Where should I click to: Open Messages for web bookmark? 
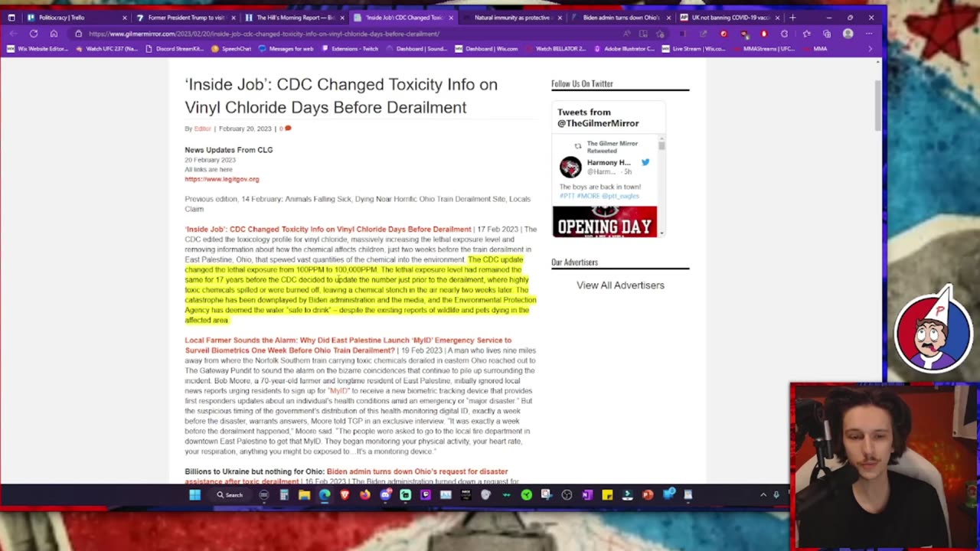click(286, 49)
